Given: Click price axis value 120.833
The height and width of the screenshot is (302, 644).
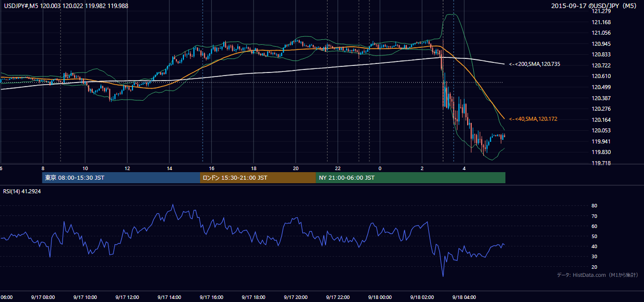Looking at the screenshot, I should coord(601,54).
